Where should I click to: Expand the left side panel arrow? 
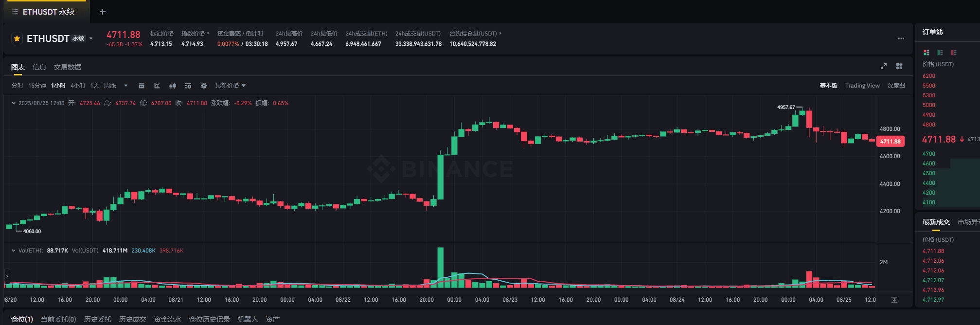[7, 276]
